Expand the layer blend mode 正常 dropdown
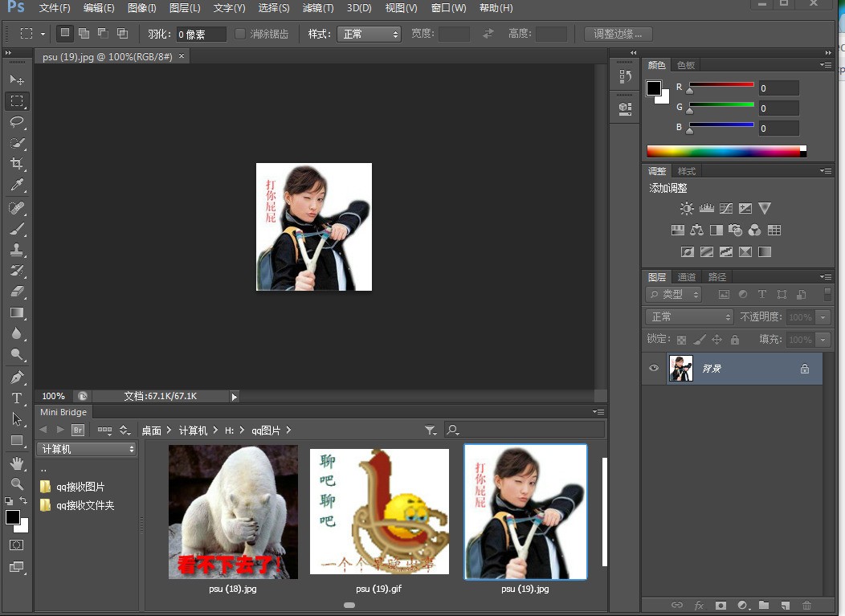 690,317
